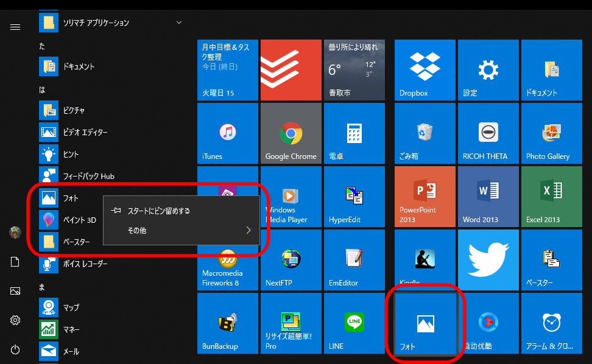592x364 pixels.
Task: Open ペイント 3D from app list
Action: pyautogui.click(x=79, y=220)
